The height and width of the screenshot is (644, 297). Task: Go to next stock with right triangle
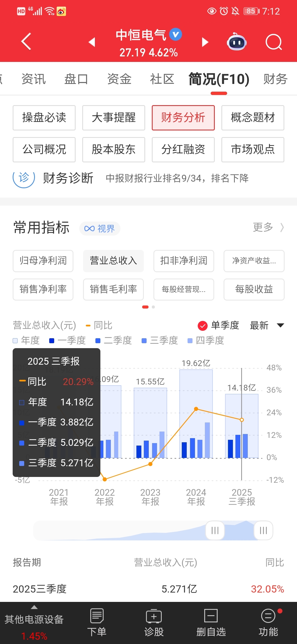tap(205, 42)
